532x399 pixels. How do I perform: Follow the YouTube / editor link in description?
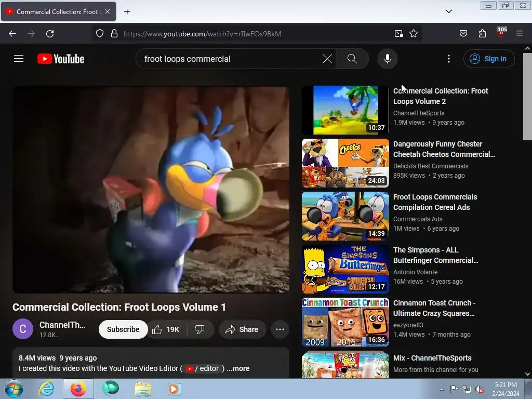(x=204, y=368)
